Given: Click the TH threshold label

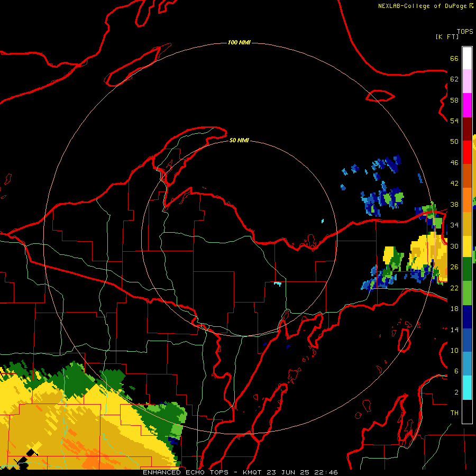Looking at the screenshot, I should pyautogui.click(x=454, y=413).
